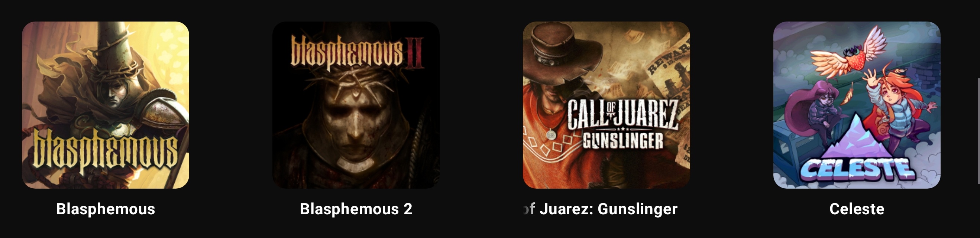Click the Call of Juarez Gunslinger logo

(x=623, y=124)
